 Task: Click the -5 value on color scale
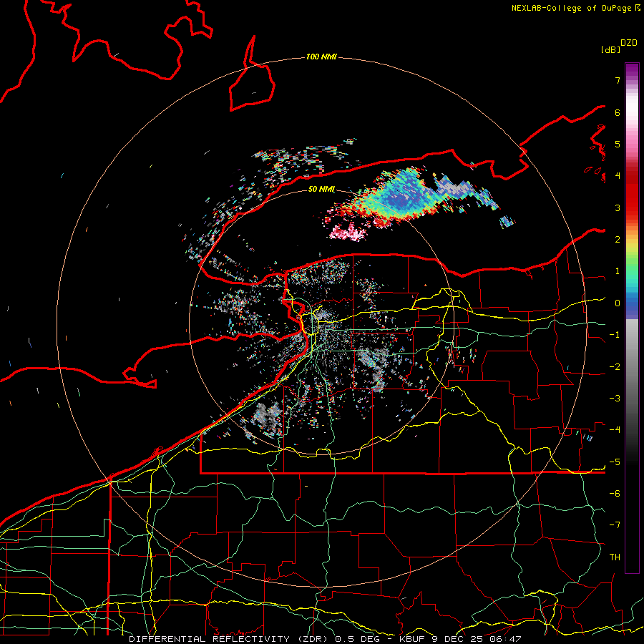point(615,462)
